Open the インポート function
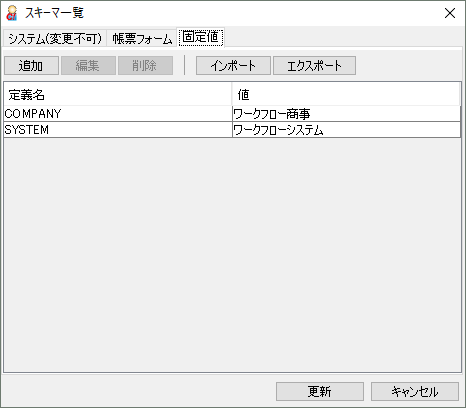Screen dimensions: 466x408 (233, 65)
